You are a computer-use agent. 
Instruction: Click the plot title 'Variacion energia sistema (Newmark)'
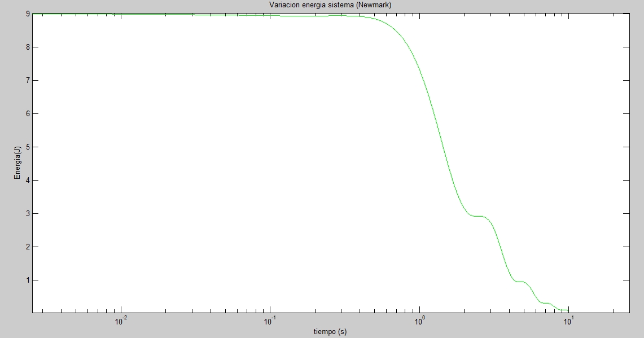coord(330,5)
